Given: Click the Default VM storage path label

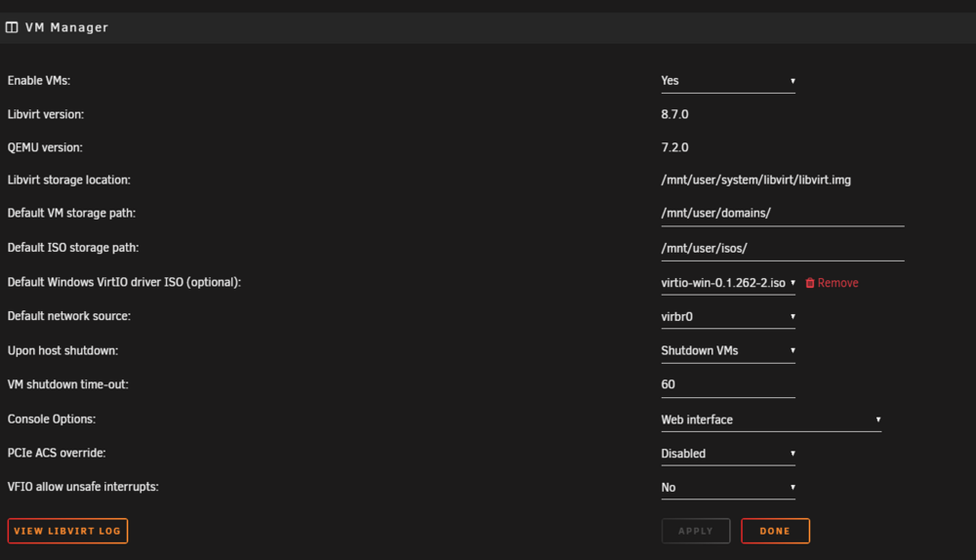Looking at the screenshot, I should pos(71,214).
